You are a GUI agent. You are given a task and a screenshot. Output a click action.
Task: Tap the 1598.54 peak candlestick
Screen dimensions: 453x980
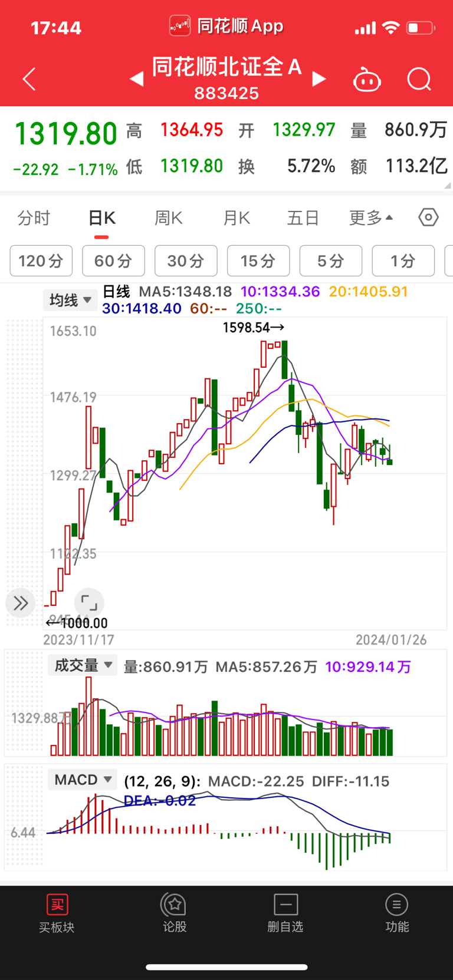coord(284,359)
